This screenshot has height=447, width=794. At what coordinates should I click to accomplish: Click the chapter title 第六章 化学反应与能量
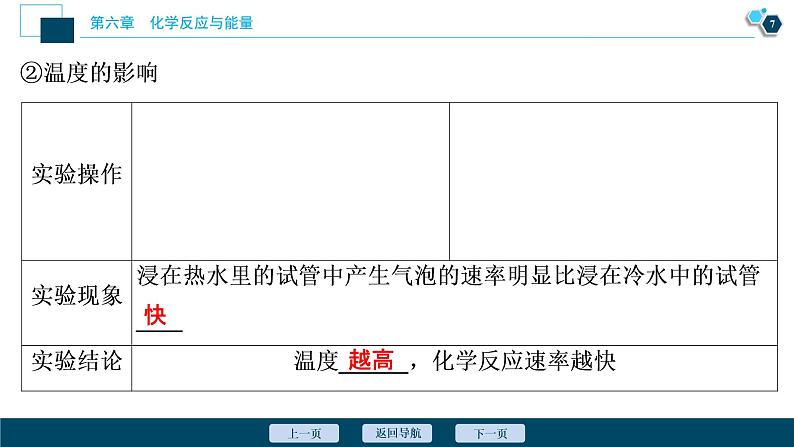pos(171,23)
